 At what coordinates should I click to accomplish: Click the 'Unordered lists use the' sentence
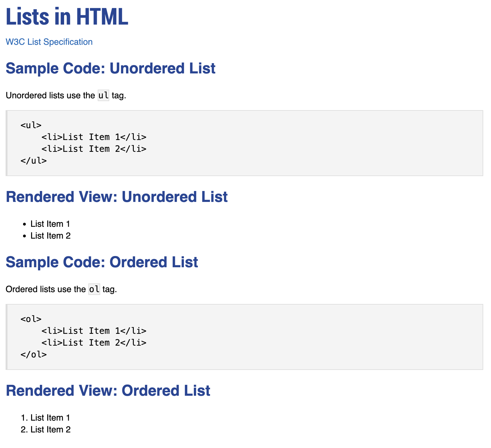pyautogui.click(x=66, y=96)
